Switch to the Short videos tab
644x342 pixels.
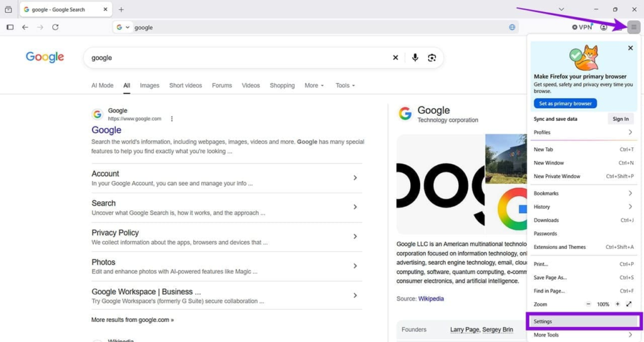pos(186,85)
